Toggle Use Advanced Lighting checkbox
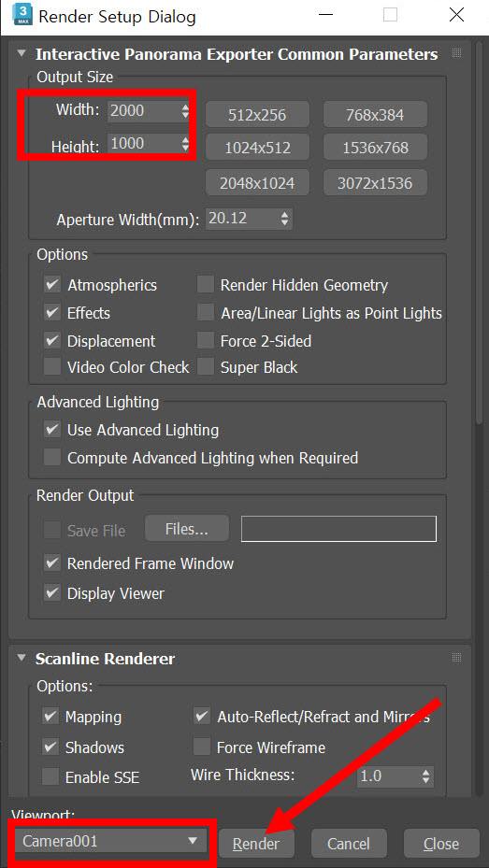 pyautogui.click(x=52, y=430)
